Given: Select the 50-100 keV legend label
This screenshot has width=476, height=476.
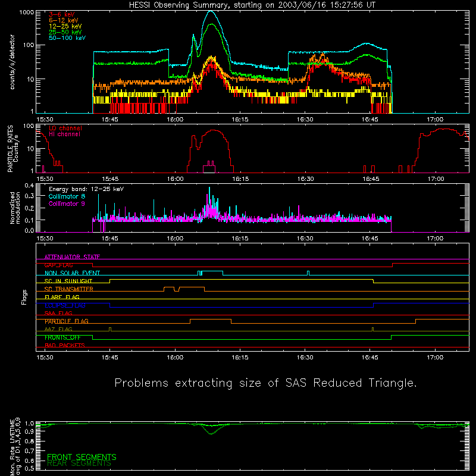Looking at the screenshot, I should [x=67, y=38].
